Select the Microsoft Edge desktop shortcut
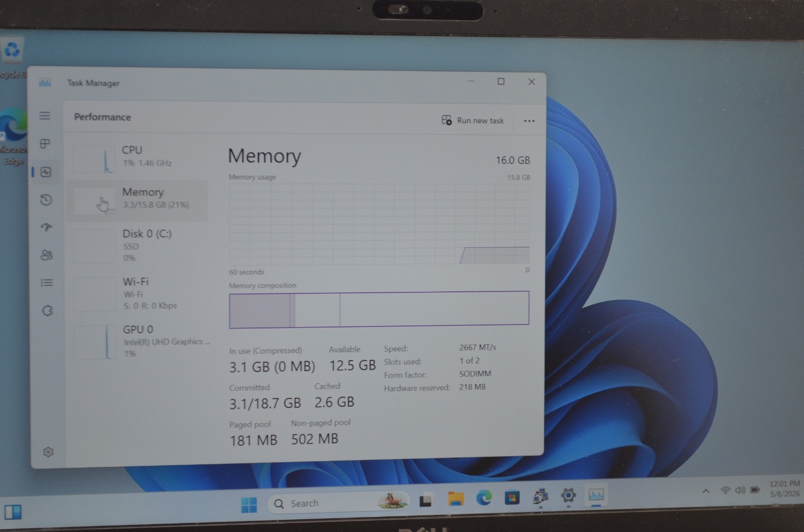 click(x=13, y=137)
